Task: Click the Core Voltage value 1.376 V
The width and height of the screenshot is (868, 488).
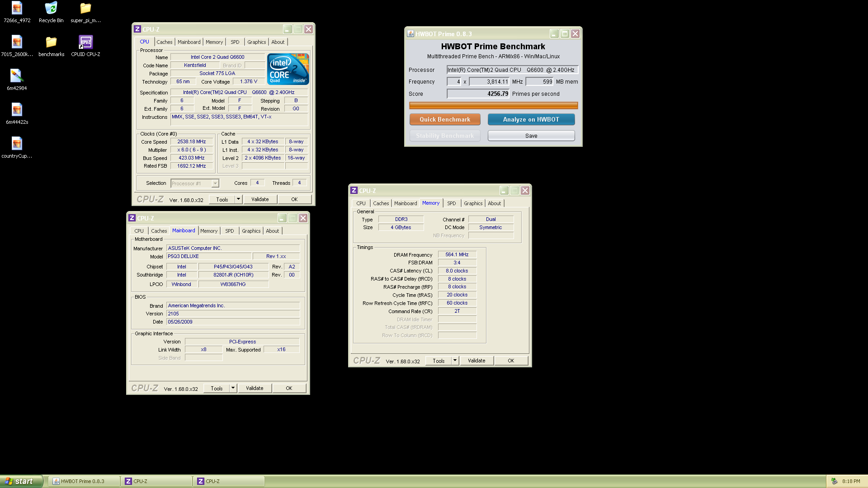Action: tap(249, 81)
